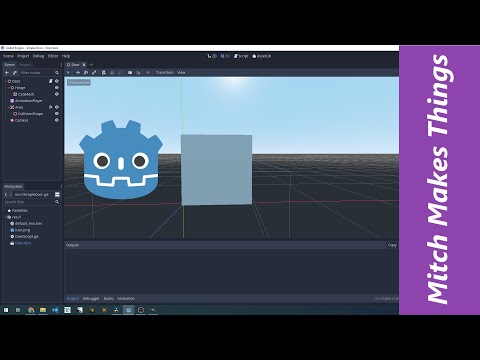Select the viewport Select Mode arrow tool
This screenshot has width=480, height=360.
click(x=68, y=73)
